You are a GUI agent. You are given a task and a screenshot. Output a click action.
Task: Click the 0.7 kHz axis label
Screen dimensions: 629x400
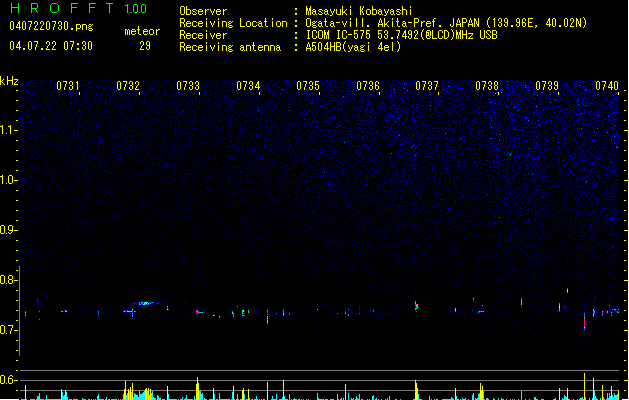7,330
